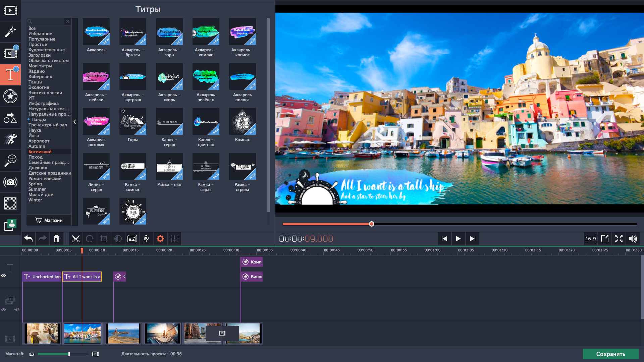This screenshot has height=362, width=644.
Task: Click the Split scissors tool
Action: click(x=76, y=239)
